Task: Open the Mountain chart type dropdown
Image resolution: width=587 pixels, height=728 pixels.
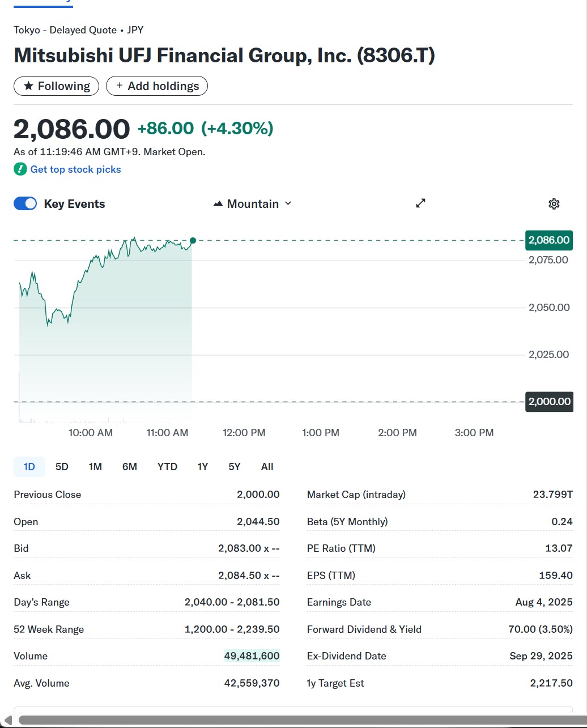Action: click(252, 204)
